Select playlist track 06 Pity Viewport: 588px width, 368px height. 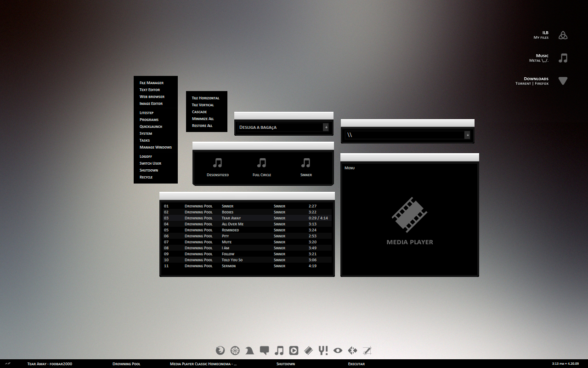click(247, 236)
